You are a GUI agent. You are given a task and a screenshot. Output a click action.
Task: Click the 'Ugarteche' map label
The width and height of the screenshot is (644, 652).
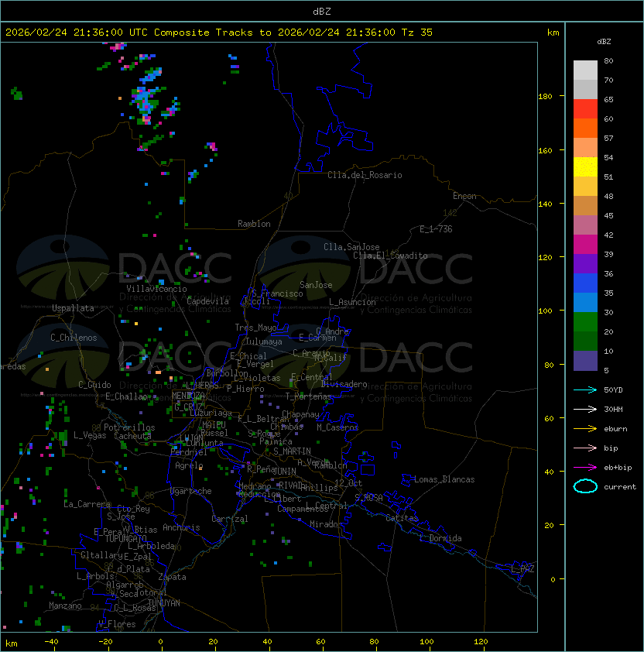tap(191, 491)
